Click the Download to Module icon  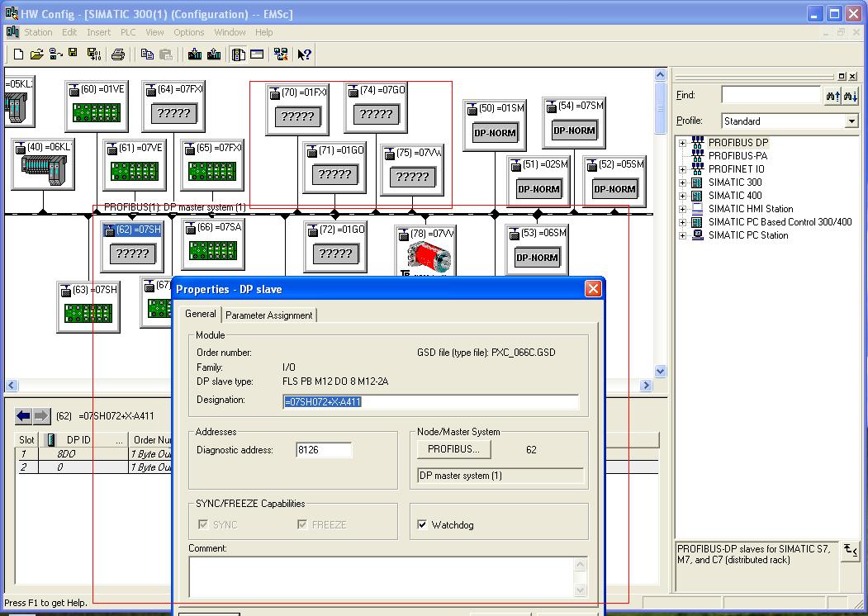coord(195,54)
